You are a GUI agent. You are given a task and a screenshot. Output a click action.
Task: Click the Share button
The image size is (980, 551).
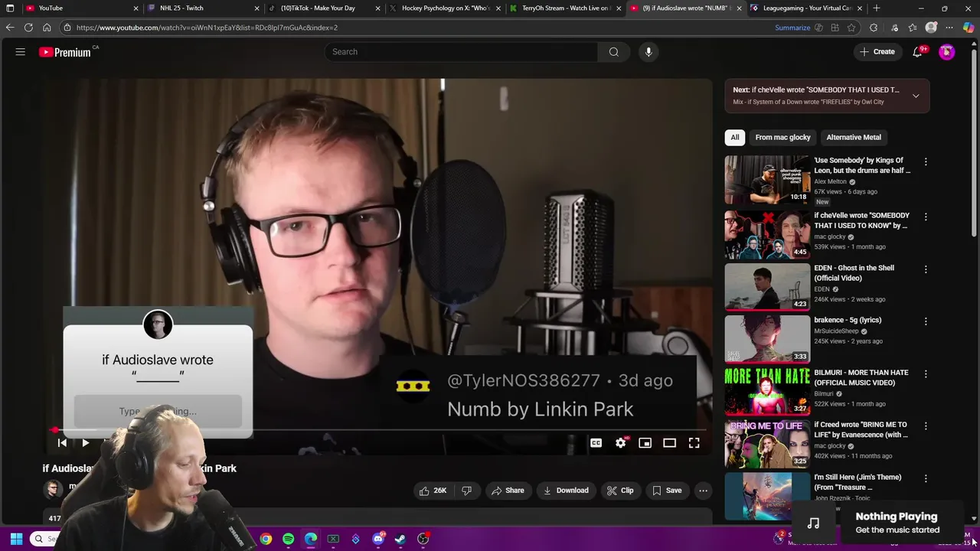(x=508, y=491)
